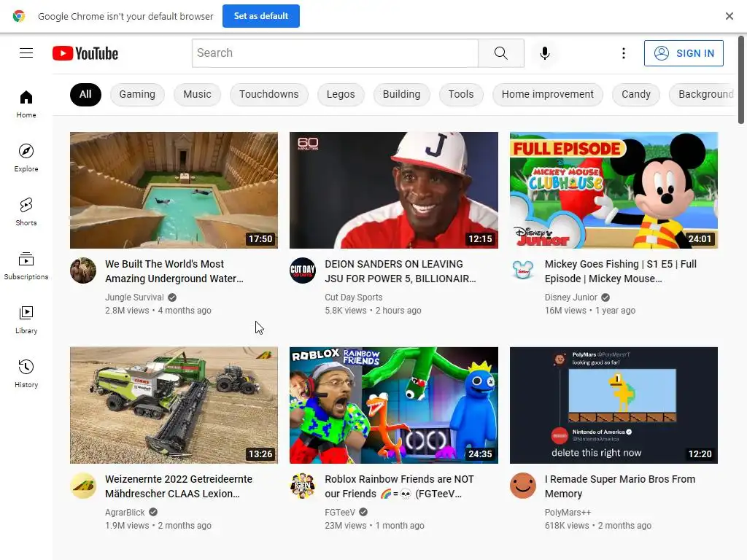Click the page vertical scrollbar
This screenshot has height=560, width=747.
(x=741, y=79)
